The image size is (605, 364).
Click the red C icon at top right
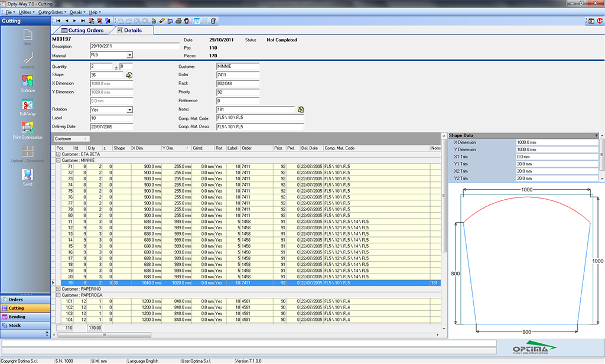(x=600, y=21)
